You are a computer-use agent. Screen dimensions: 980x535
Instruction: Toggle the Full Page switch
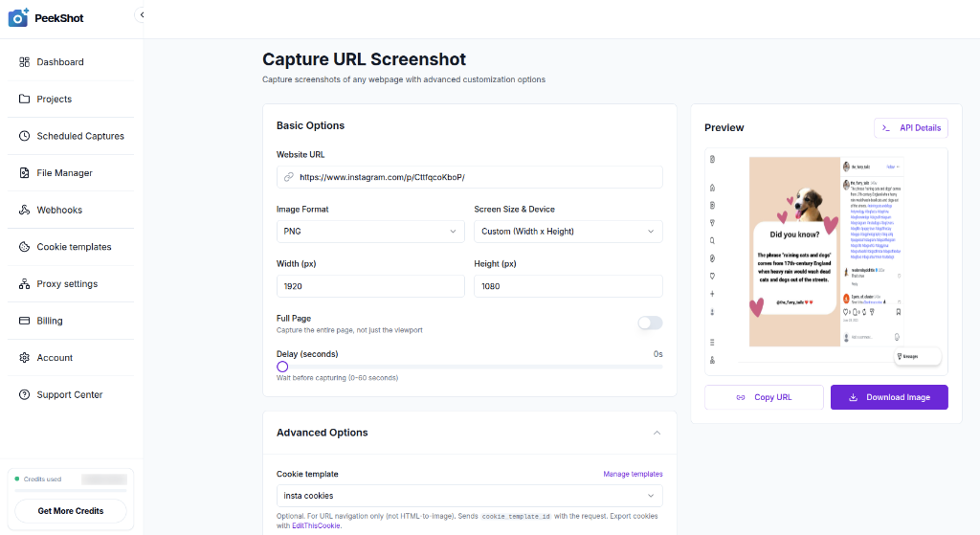pos(650,323)
